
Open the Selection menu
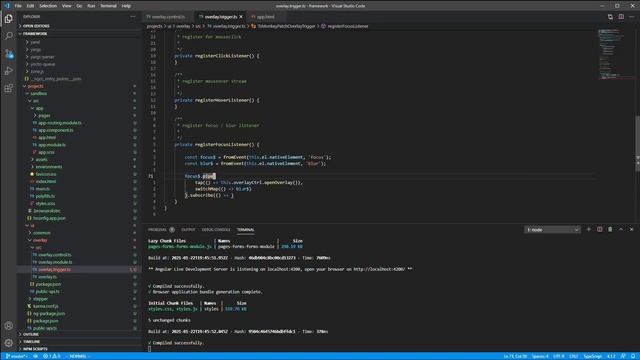(48, 6)
